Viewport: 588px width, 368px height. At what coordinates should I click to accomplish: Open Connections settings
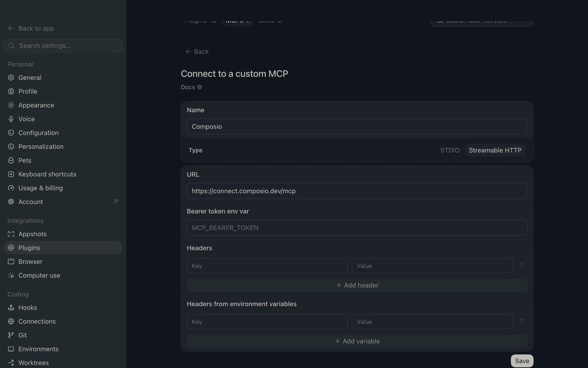pyautogui.click(x=63, y=322)
